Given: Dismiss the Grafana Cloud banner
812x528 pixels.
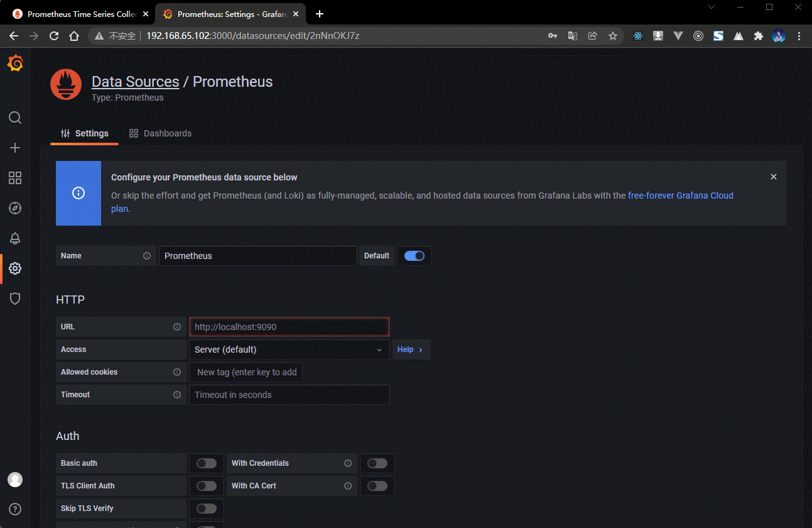Looking at the screenshot, I should click(x=774, y=177).
